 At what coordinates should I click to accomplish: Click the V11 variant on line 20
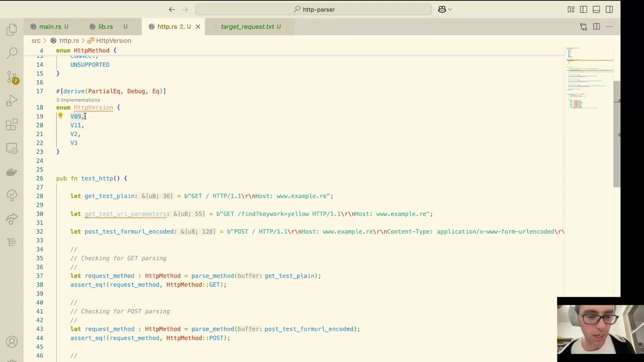75,125
